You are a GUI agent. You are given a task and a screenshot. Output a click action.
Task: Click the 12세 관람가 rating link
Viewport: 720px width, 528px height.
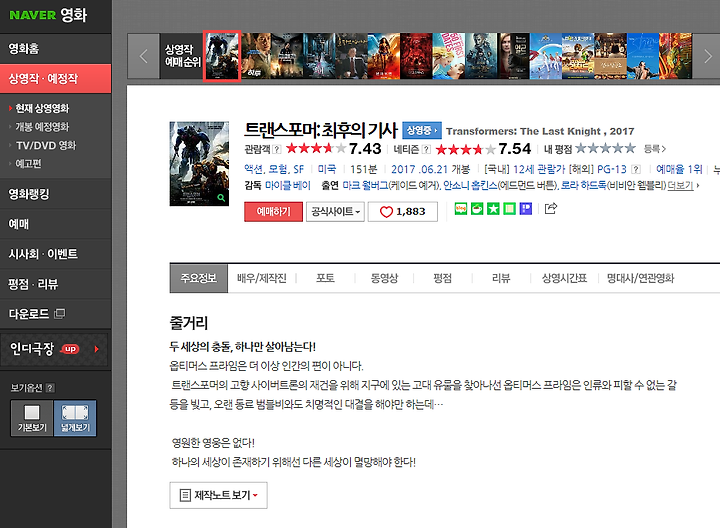539,169
